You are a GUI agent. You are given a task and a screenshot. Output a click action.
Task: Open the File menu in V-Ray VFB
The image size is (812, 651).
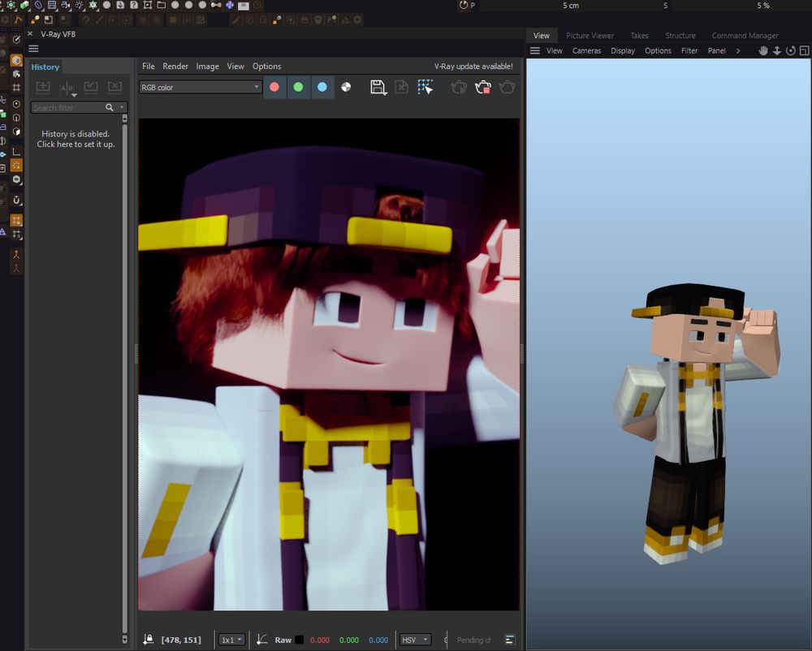(148, 67)
